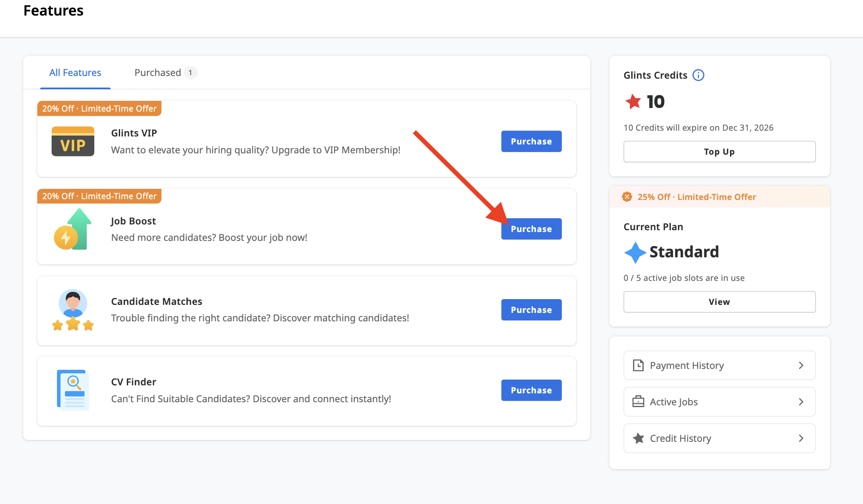Open the Credit History link
The width and height of the screenshot is (863, 504).
point(719,438)
